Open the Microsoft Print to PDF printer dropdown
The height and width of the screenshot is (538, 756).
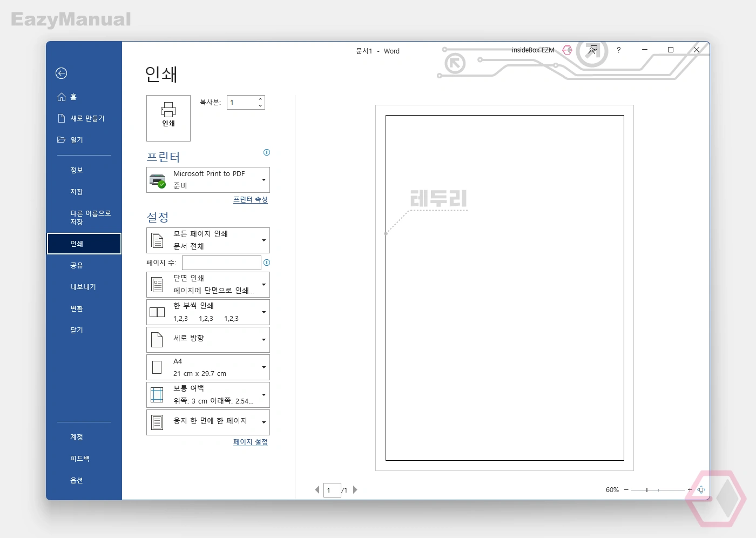[208, 180]
